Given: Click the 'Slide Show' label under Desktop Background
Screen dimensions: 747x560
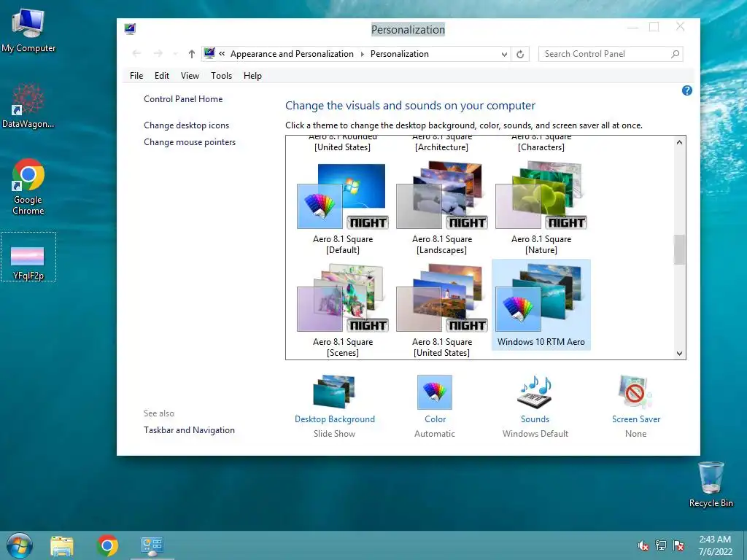Looking at the screenshot, I should (334, 434).
